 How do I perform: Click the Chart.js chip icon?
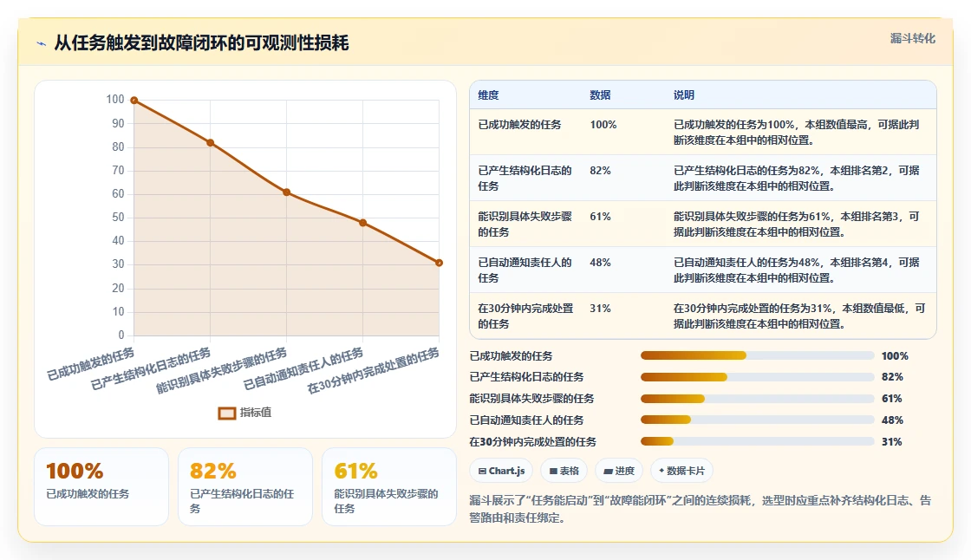pos(482,472)
